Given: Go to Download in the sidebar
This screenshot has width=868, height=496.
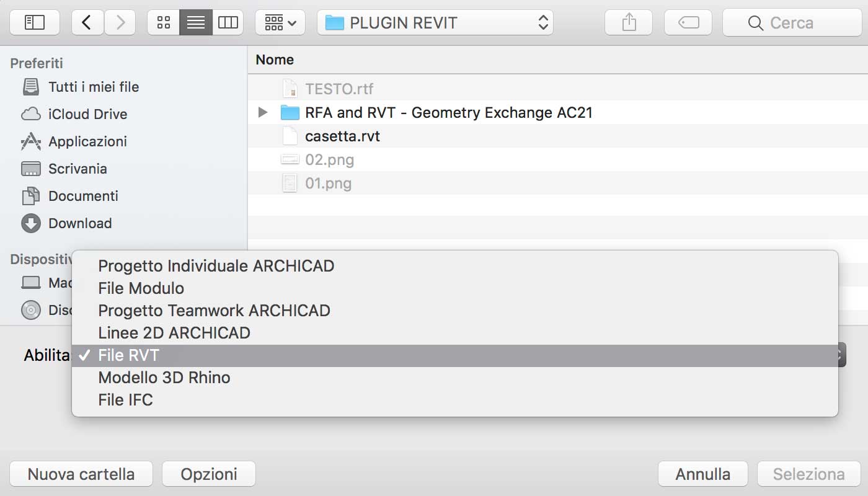Looking at the screenshot, I should click(x=80, y=223).
